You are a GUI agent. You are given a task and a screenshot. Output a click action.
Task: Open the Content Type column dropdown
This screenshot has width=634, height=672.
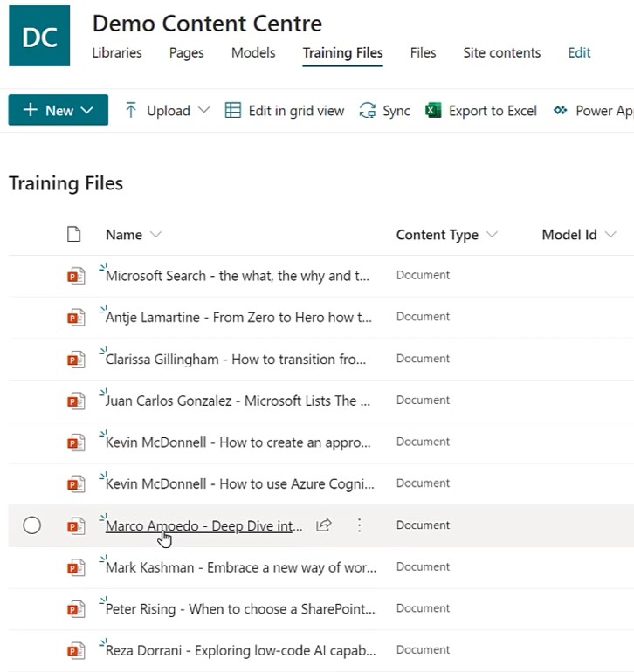[492, 235]
